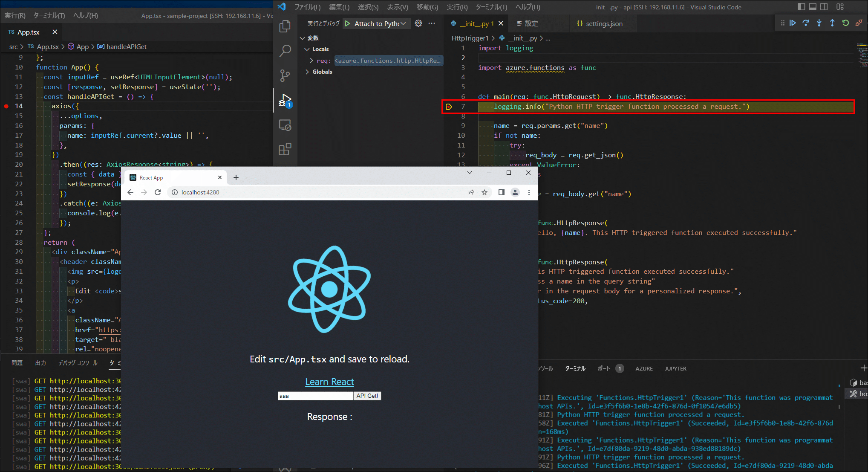
Task: Open the Customize Layout icon
Action: click(840, 7)
